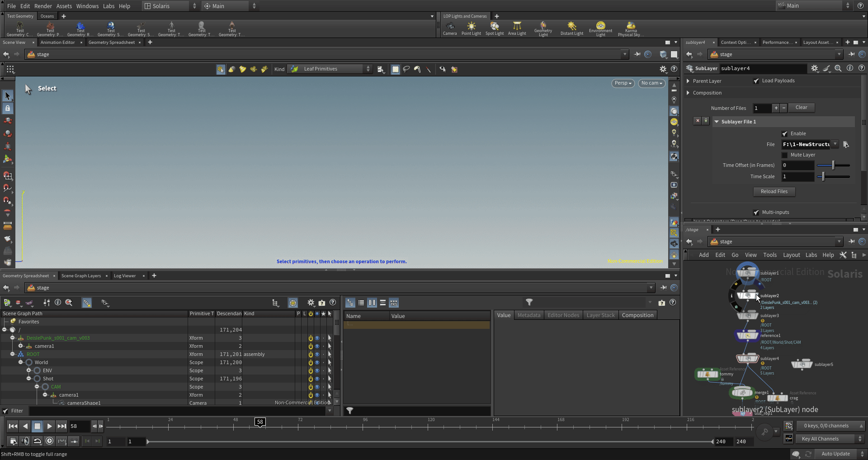The image size is (868, 460).
Task: Open the No cam camera dropdown
Action: tap(651, 83)
